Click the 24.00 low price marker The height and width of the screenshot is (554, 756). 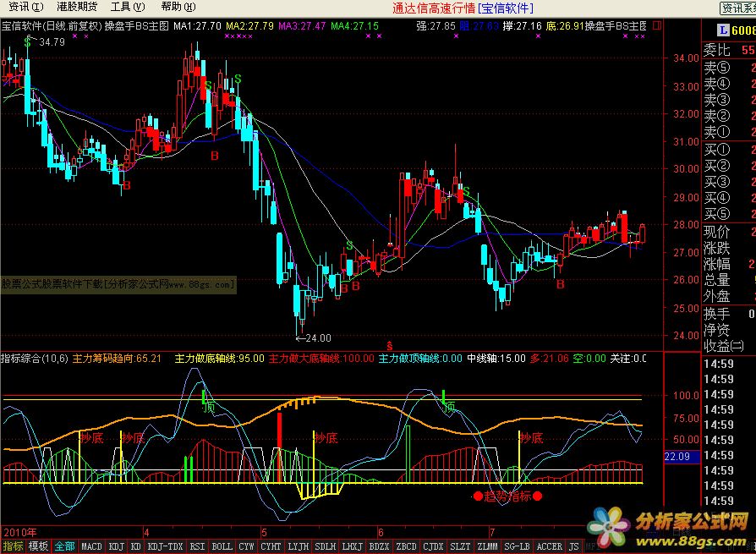(x=318, y=338)
